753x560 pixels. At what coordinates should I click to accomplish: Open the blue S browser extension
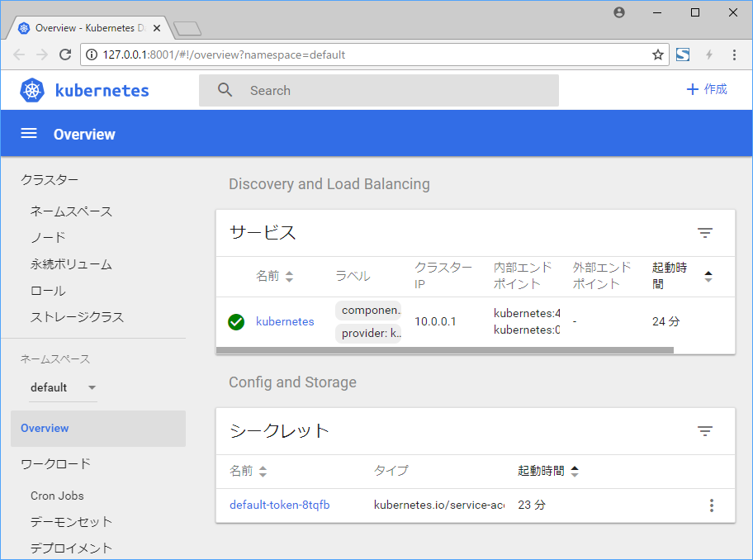coord(682,55)
